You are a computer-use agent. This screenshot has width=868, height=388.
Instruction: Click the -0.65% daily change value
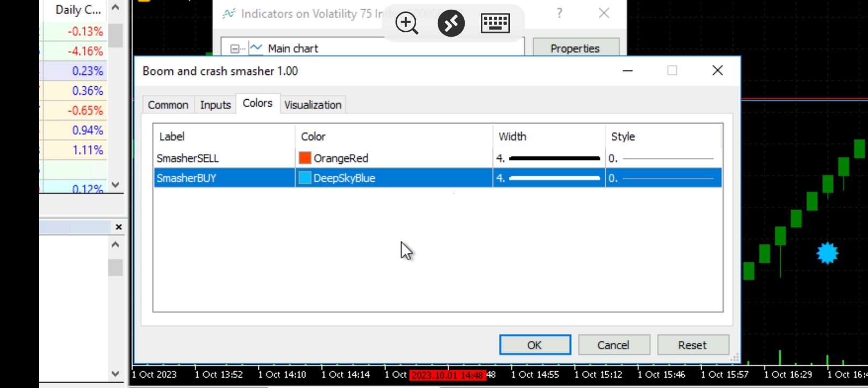(85, 110)
